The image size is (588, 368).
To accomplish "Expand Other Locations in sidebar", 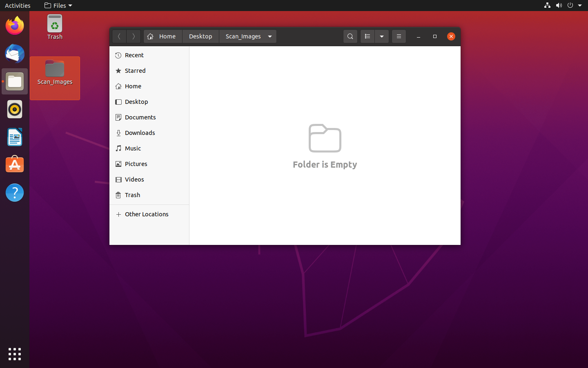I will point(147,214).
